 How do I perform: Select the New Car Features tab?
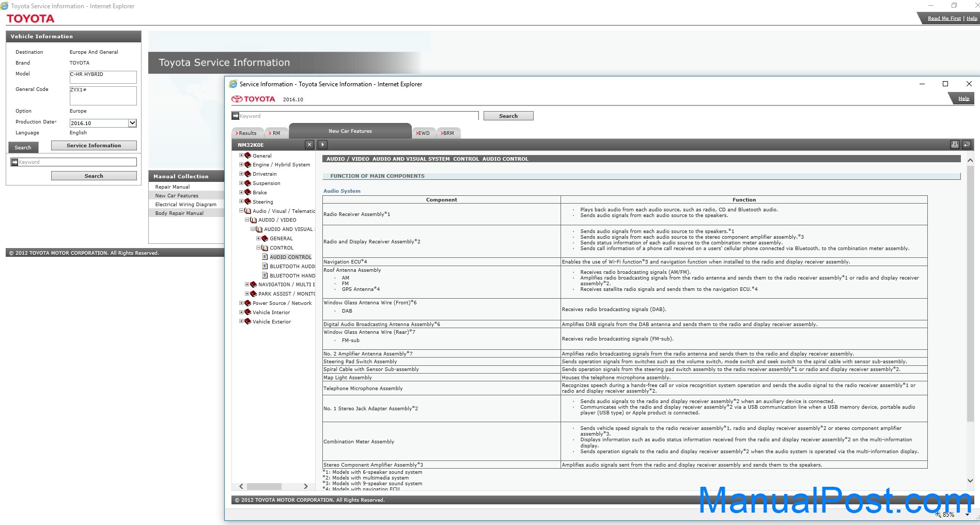350,131
